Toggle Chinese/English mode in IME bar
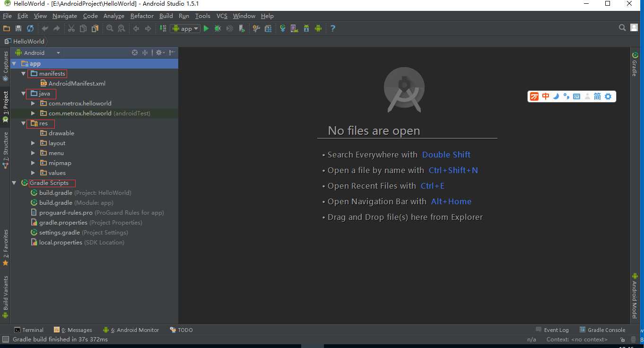644x348 pixels. (546, 96)
